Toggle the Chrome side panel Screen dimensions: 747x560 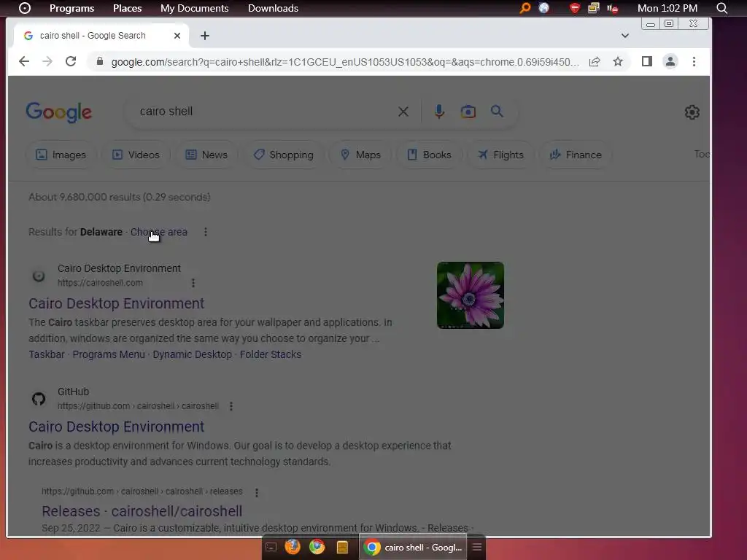646,61
